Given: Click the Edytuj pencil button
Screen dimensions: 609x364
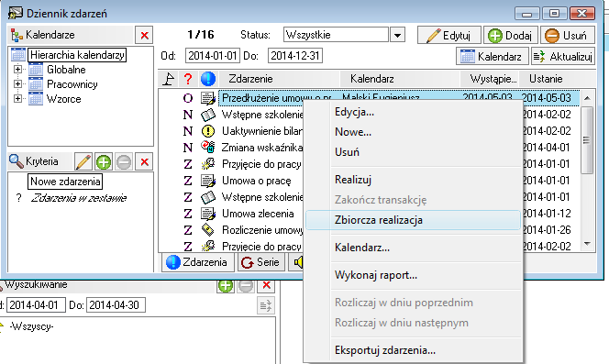Looking at the screenshot, I should click(x=449, y=36).
